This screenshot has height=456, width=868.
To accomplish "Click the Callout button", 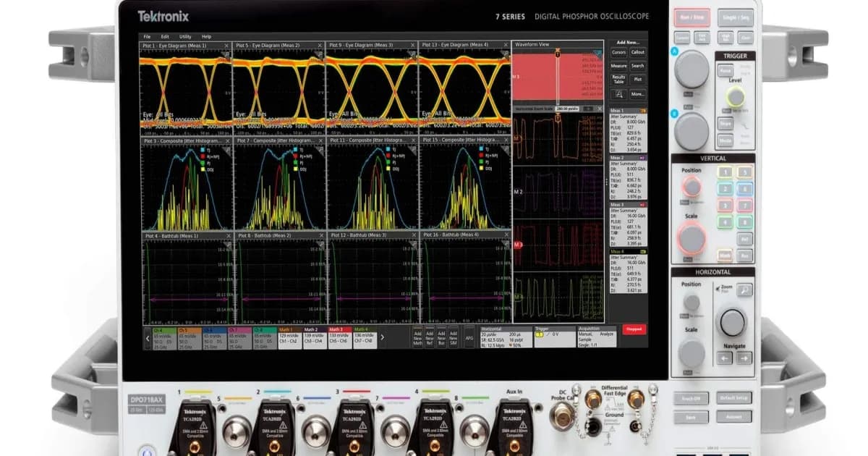I will point(637,52).
